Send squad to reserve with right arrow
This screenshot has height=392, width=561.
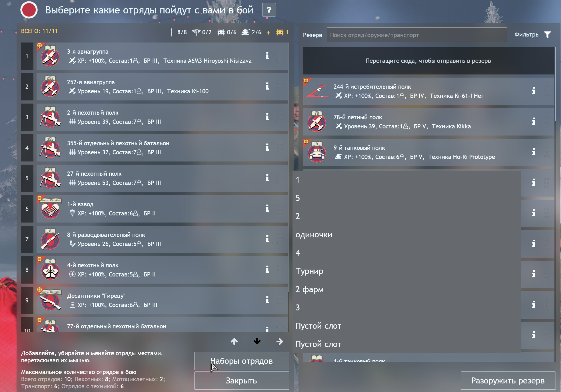tap(280, 341)
